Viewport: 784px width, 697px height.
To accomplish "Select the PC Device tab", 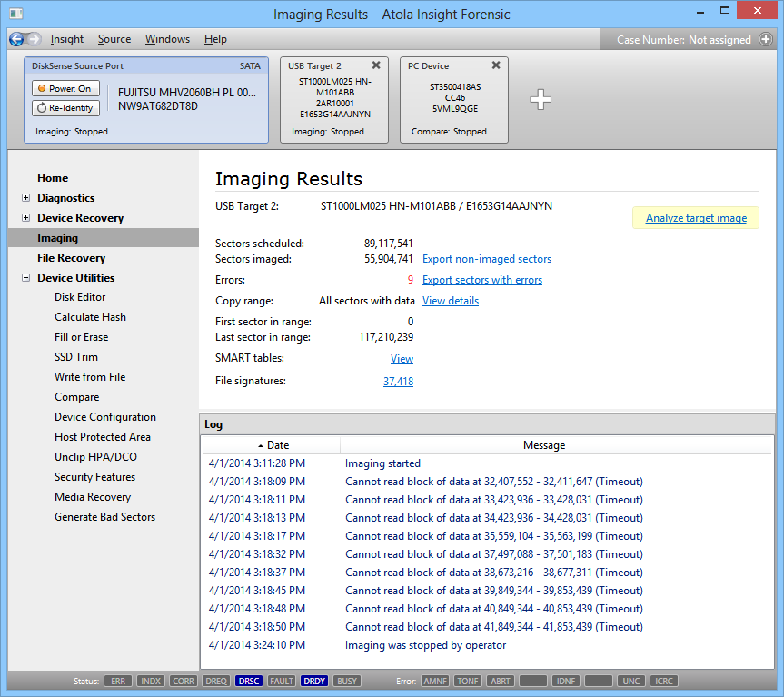I will click(x=454, y=100).
